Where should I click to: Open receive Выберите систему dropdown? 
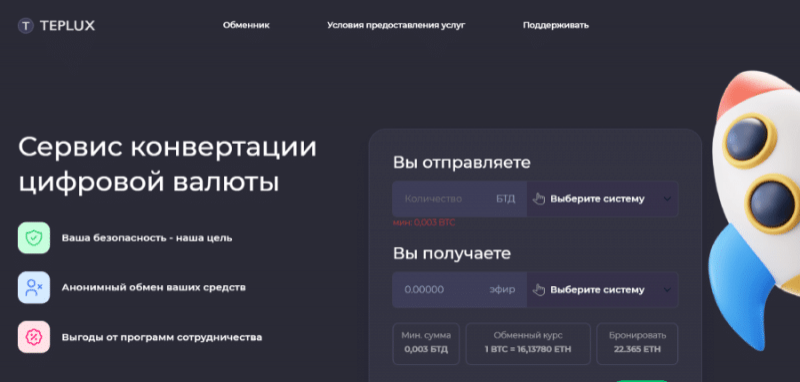[603, 290]
